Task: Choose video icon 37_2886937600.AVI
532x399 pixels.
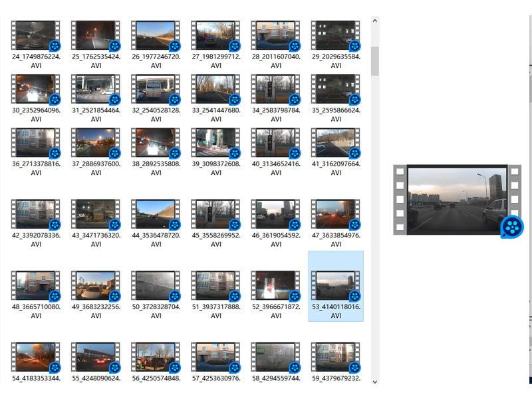Action: [96, 142]
